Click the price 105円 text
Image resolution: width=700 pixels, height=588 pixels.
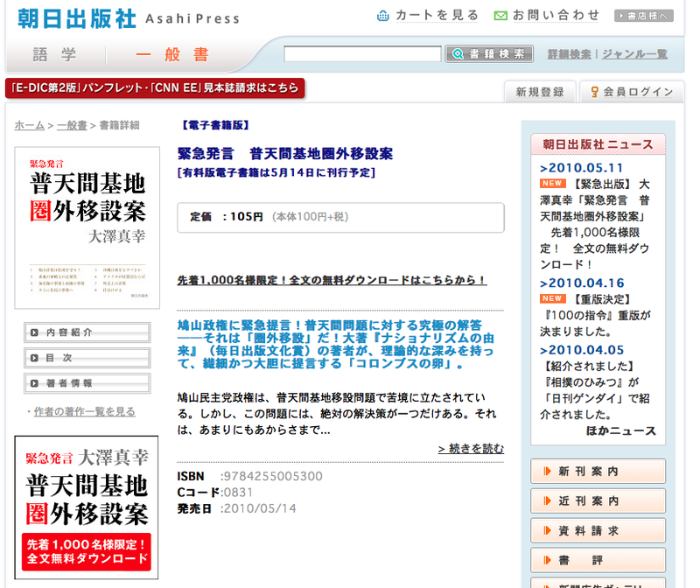(x=247, y=217)
